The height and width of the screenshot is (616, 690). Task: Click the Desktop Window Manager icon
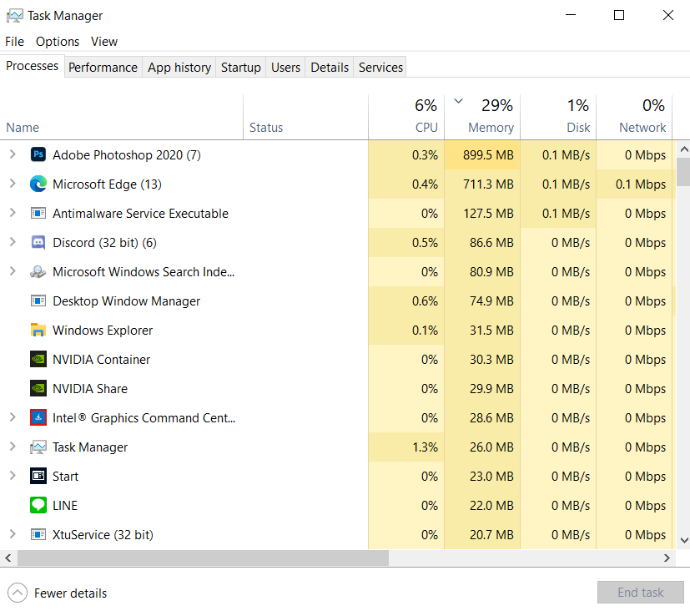(38, 301)
